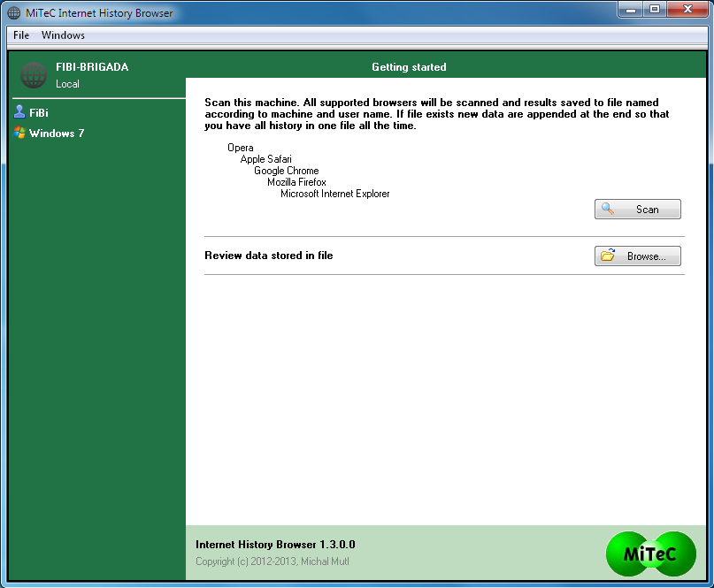
Task: Click the magnifier icon on Scan
Action: [608, 209]
